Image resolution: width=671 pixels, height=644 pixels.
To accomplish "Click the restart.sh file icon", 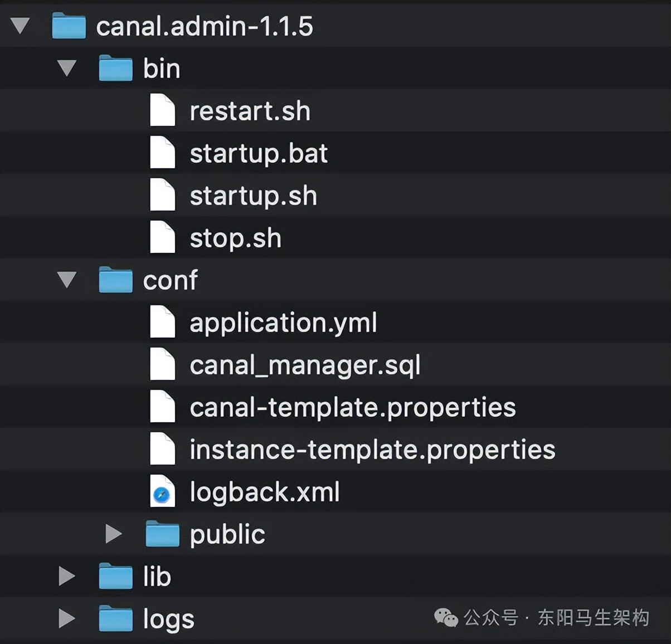I will 162,111.
